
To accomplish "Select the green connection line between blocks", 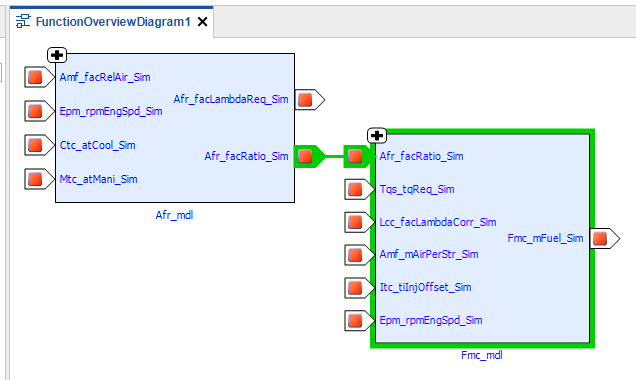I will (x=335, y=157).
